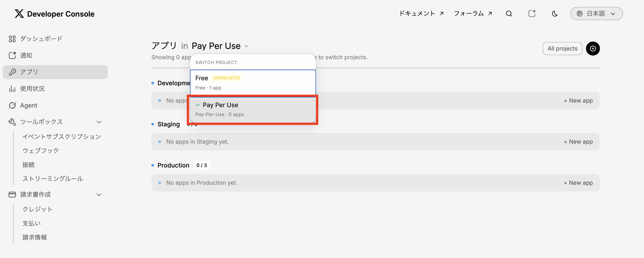Open ウェブフック in the toolbox
The height and width of the screenshot is (258, 644).
click(41, 150)
